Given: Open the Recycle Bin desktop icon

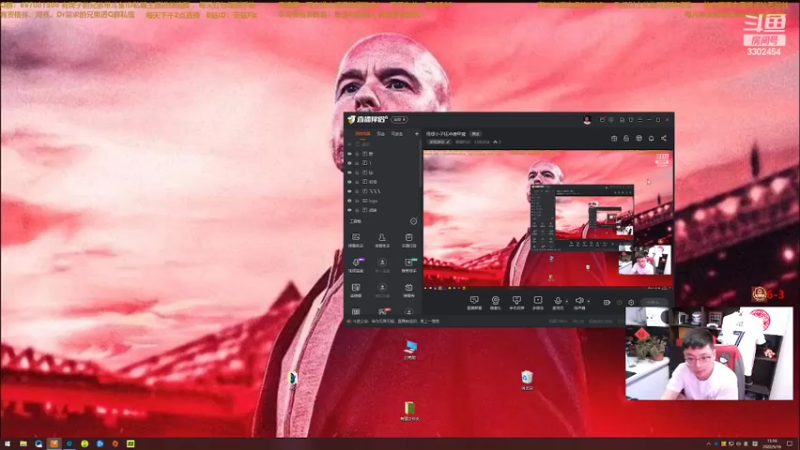Looking at the screenshot, I should point(527,381).
